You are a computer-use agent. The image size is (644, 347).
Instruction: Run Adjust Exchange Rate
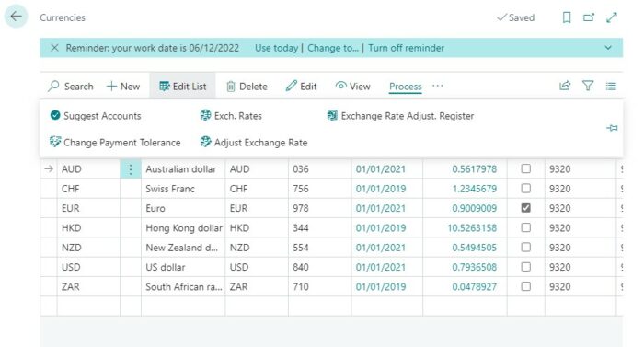(x=254, y=143)
